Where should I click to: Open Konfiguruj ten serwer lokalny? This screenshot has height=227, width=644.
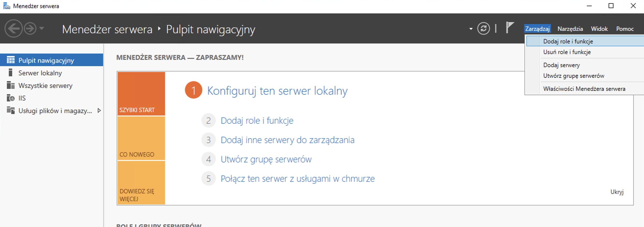277,91
